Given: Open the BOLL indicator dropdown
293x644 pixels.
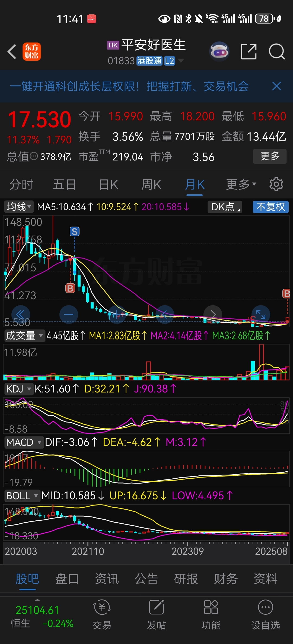Looking at the screenshot, I should [x=22, y=496].
